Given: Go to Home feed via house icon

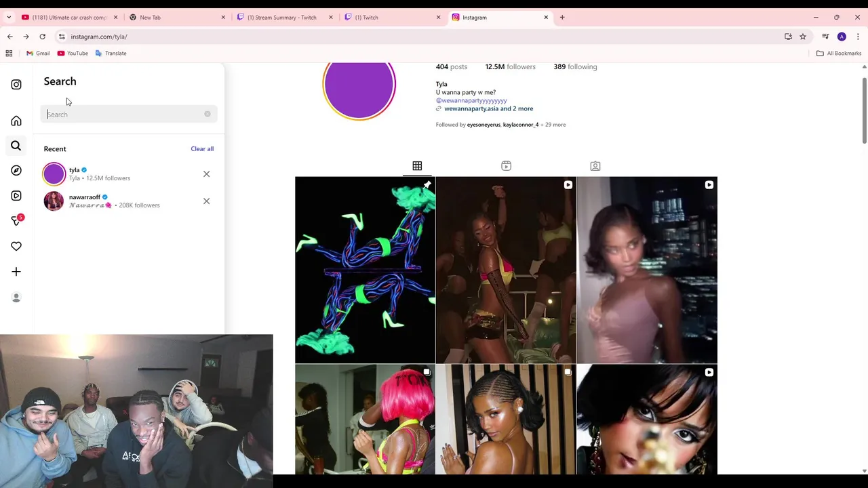Looking at the screenshot, I should click(16, 121).
